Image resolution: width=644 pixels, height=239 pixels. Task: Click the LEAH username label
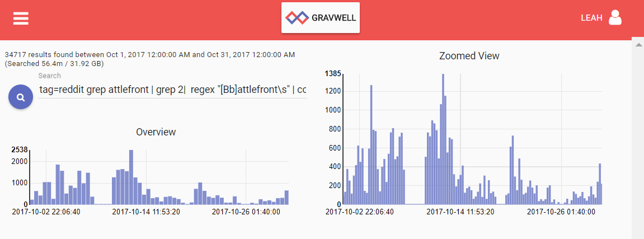point(591,18)
